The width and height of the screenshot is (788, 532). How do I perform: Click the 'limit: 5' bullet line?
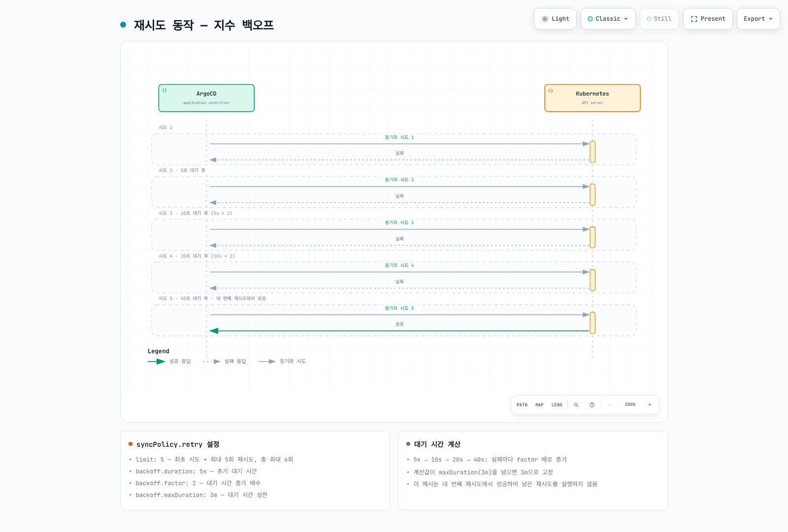[x=214, y=460]
